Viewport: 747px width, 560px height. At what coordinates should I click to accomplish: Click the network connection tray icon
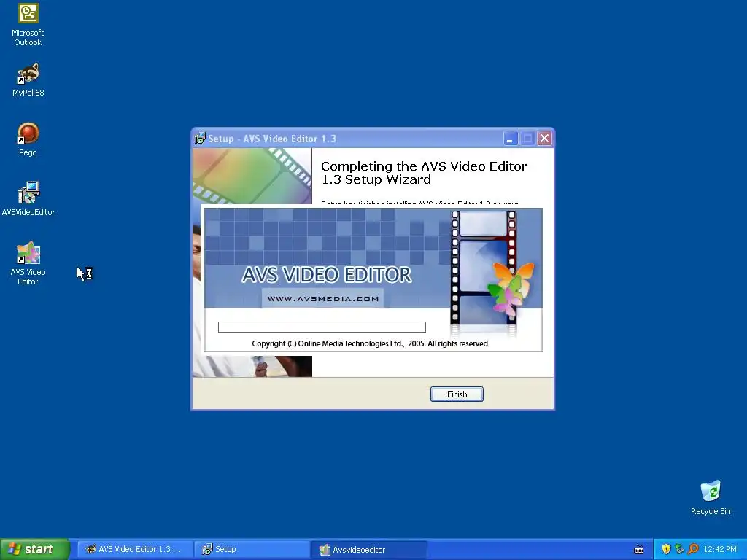click(679, 549)
